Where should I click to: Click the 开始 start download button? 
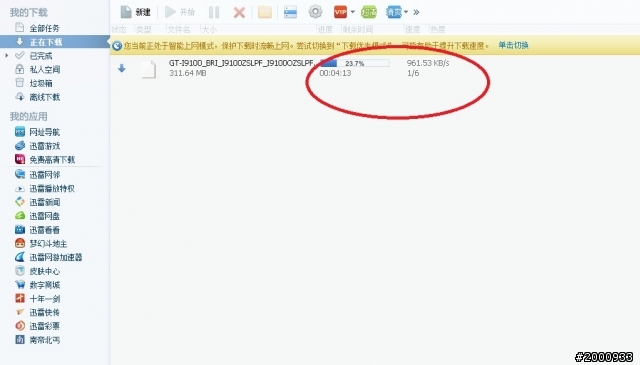pyautogui.click(x=180, y=12)
